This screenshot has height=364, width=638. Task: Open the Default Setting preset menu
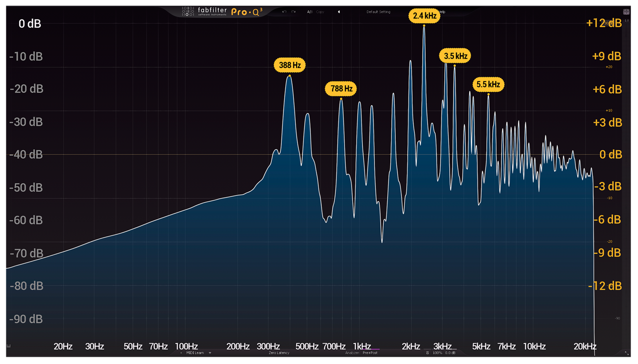coord(378,12)
